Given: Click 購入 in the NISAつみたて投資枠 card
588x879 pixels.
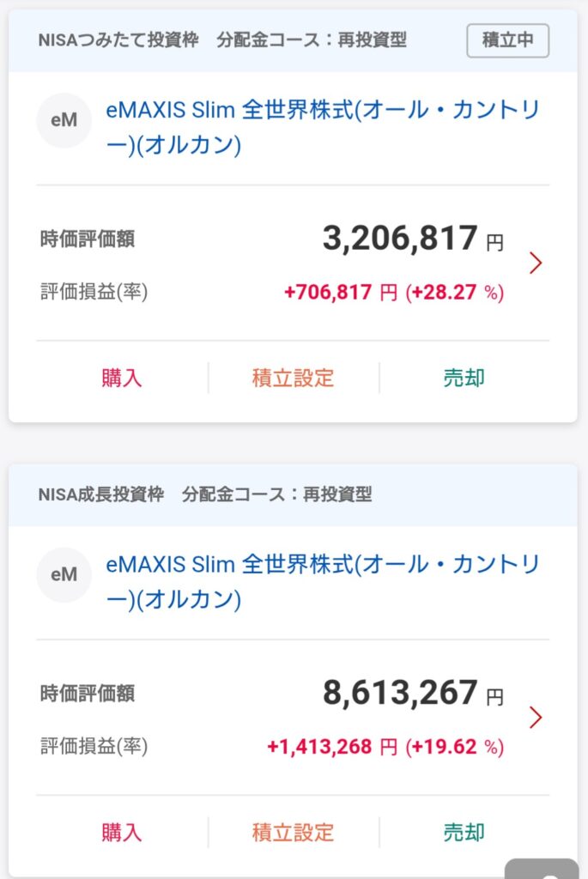Looking at the screenshot, I should [121, 378].
